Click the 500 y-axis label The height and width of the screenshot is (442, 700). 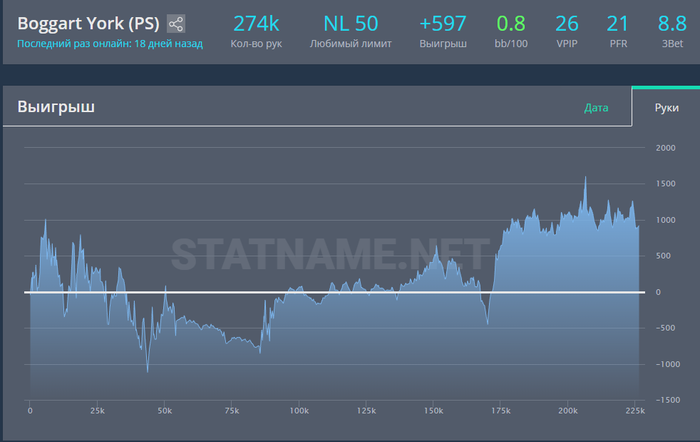pyautogui.click(x=663, y=256)
